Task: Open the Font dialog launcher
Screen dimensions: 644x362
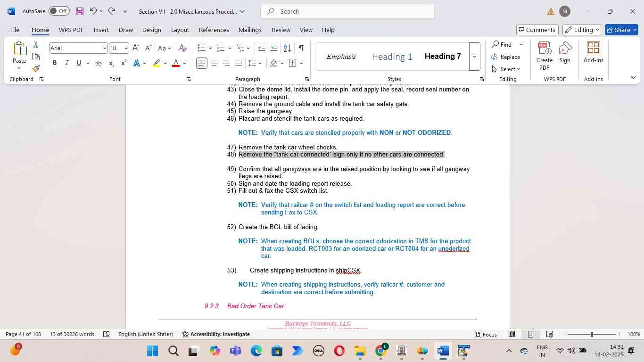Action: click(188, 79)
